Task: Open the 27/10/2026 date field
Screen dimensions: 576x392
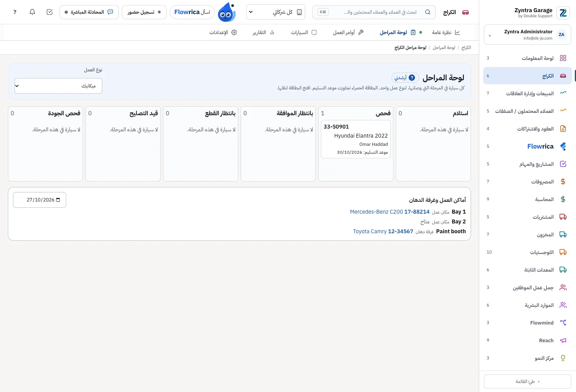Action: 40,200
